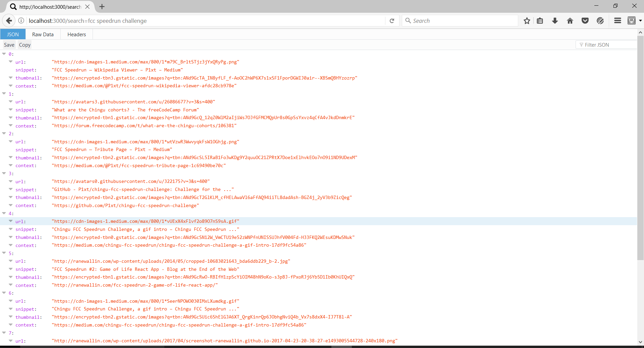
Task: Switch to the Headers tab
Action: pos(76,34)
